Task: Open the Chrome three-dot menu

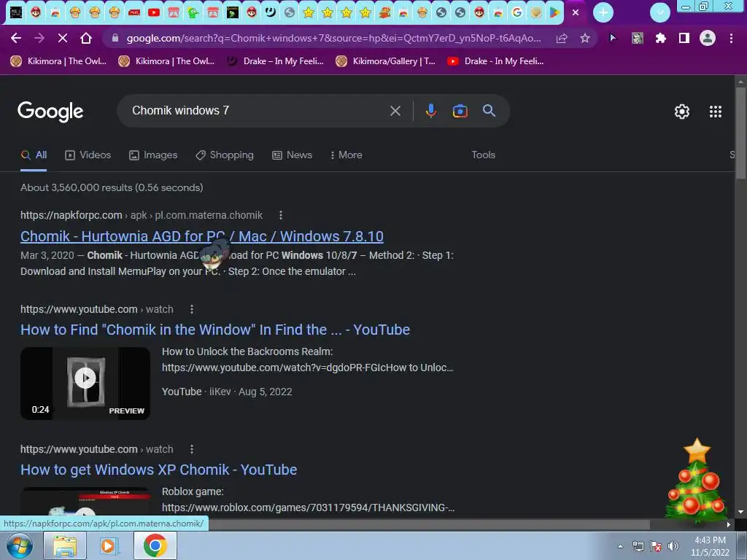Action: 731,38
